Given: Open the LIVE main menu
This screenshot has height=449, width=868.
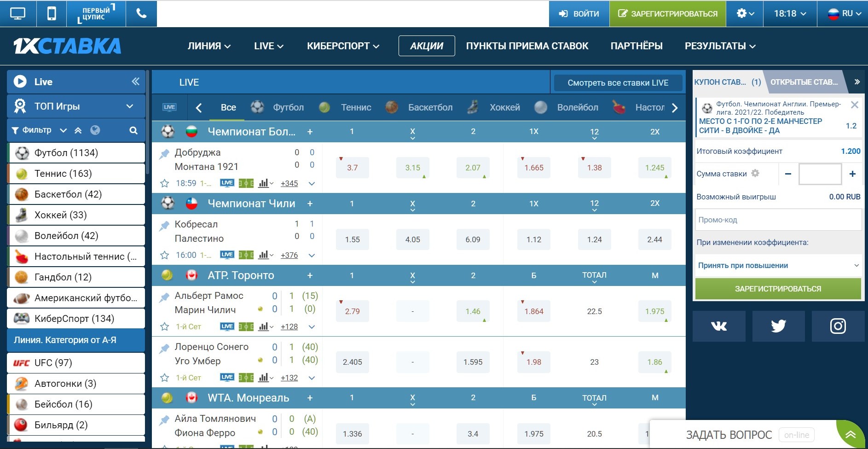Looking at the screenshot, I should tap(269, 46).
